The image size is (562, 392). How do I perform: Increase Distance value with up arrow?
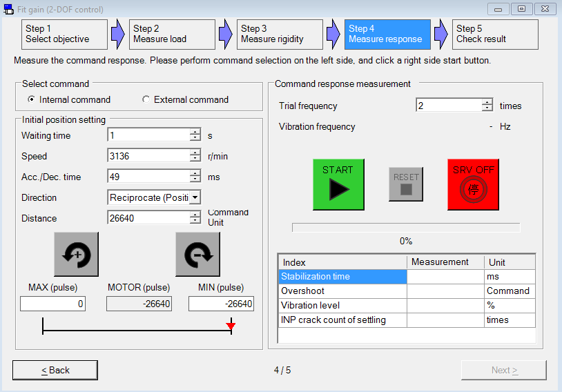tap(195, 215)
